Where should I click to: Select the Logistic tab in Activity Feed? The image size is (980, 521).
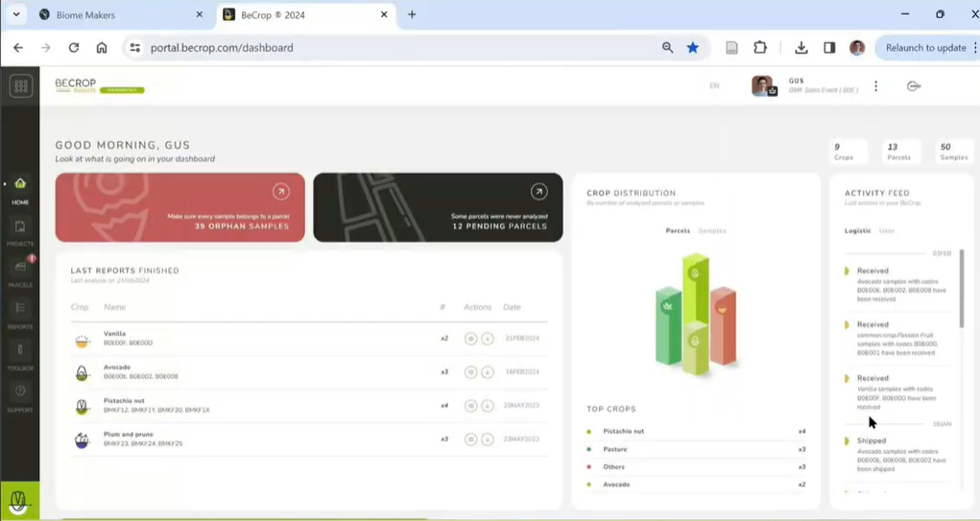857,231
